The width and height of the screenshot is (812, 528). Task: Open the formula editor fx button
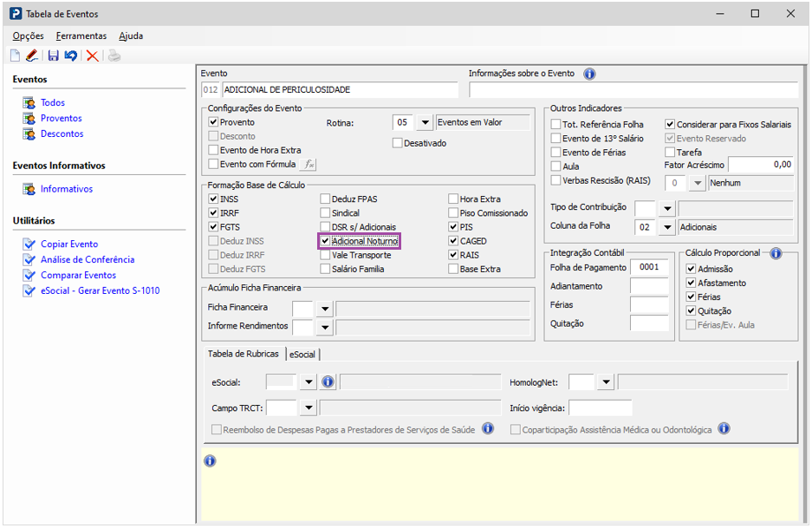coord(309,164)
